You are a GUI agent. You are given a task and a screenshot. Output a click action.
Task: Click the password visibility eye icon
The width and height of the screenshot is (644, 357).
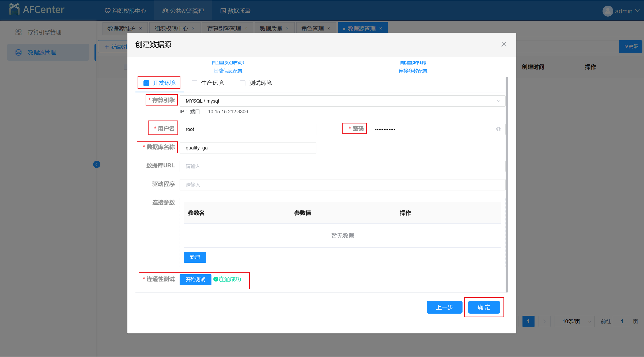pyautogui.click(x=498, y=129)
